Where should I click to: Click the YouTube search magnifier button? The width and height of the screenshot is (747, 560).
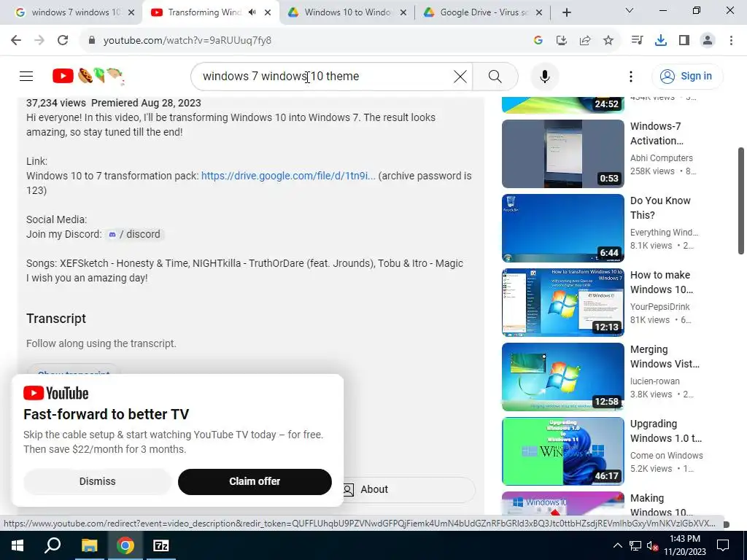495,76
